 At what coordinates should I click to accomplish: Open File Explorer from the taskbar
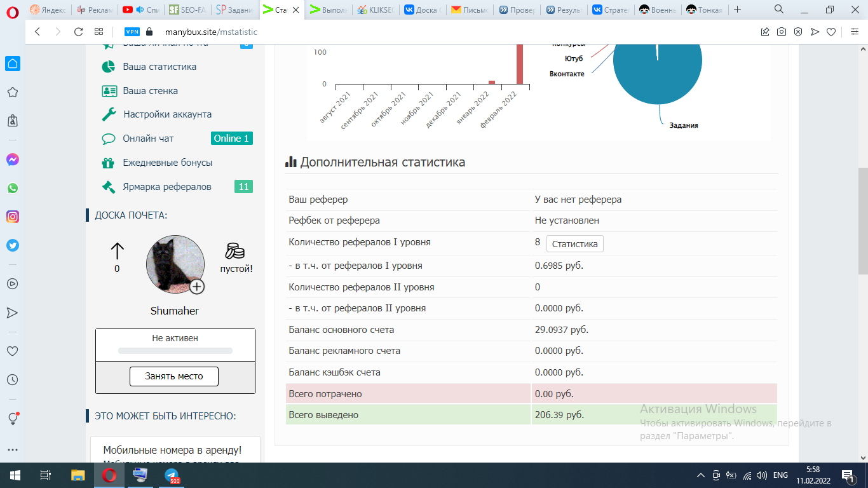(x=78, y=475)
